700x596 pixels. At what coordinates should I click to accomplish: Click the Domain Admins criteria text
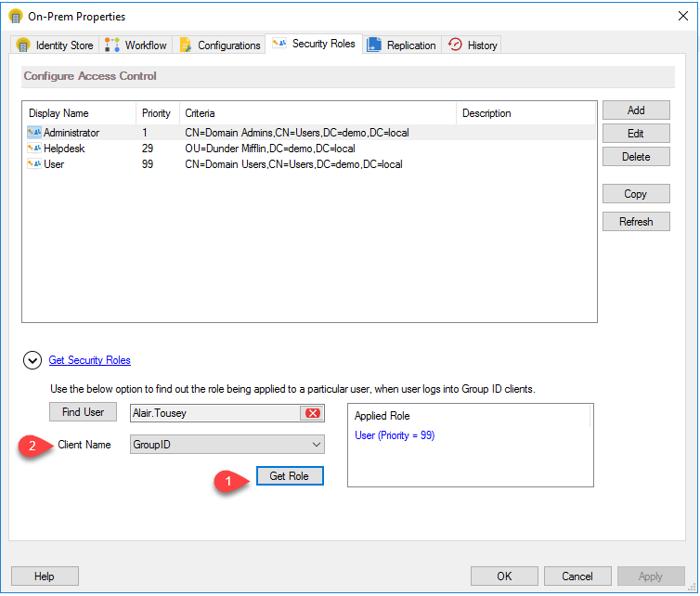[297, 133]
